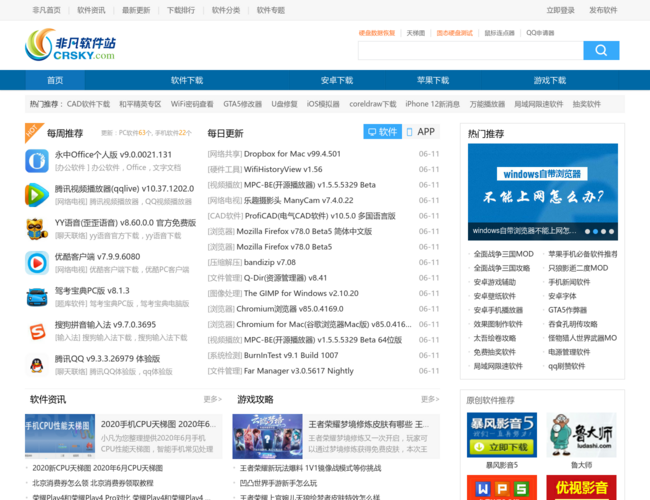Screen dimensions: 650x500
Task: Click the 优视影音 red banner image
Action: tap(581, 488)
